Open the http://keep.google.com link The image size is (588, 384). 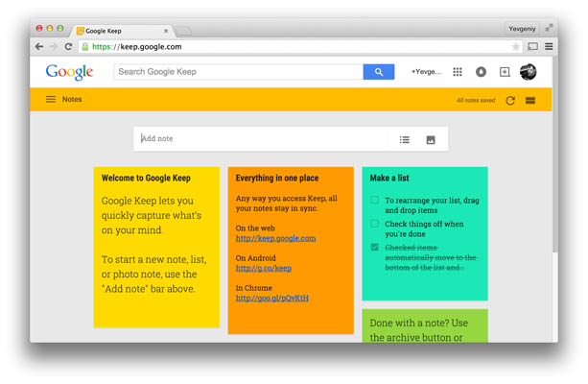coord(275,238)
